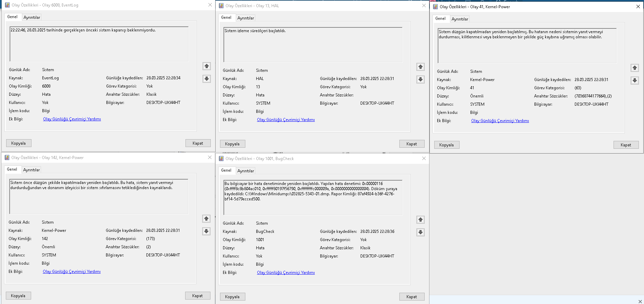The width and height of the screenshot is (644, 304).
Task: Click logged time '28.03.2025 22:28:34'
Action: 164,78
